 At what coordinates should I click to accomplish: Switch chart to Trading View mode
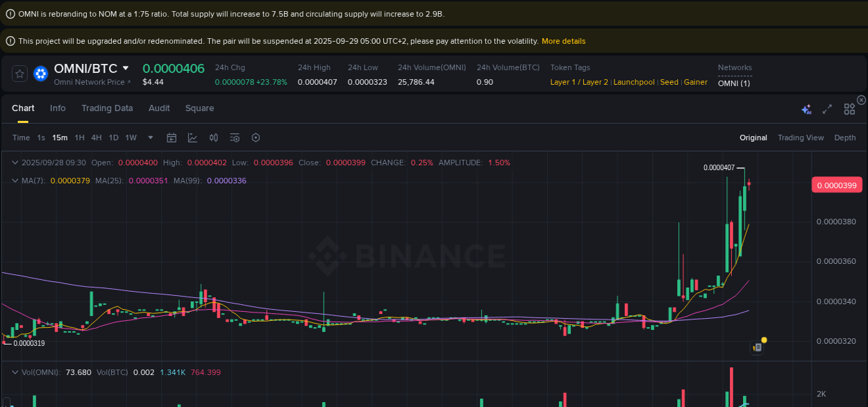coord(801,138)
